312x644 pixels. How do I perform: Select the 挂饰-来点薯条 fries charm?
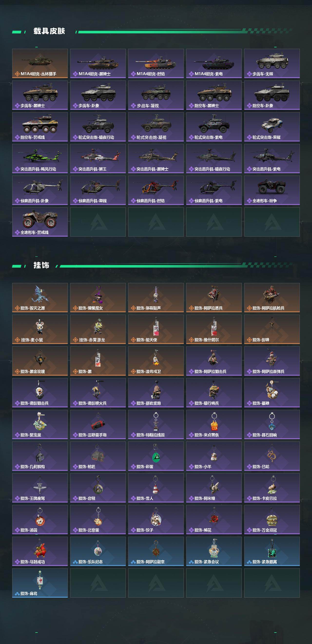tap(214, 424)
